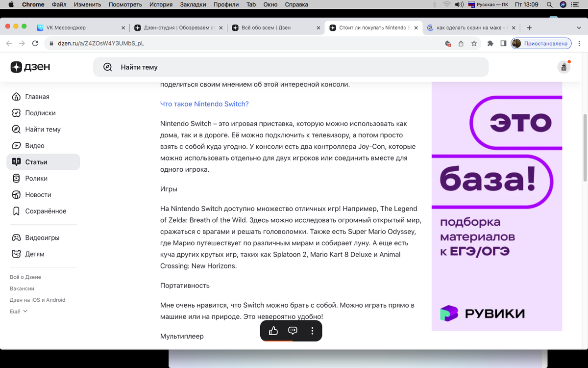The width and height of the screenshot is (588, 368).
Task: Open the Рубики ЕГЭ/ОГЭ ad banner
Action: click(x=497, y=206)
